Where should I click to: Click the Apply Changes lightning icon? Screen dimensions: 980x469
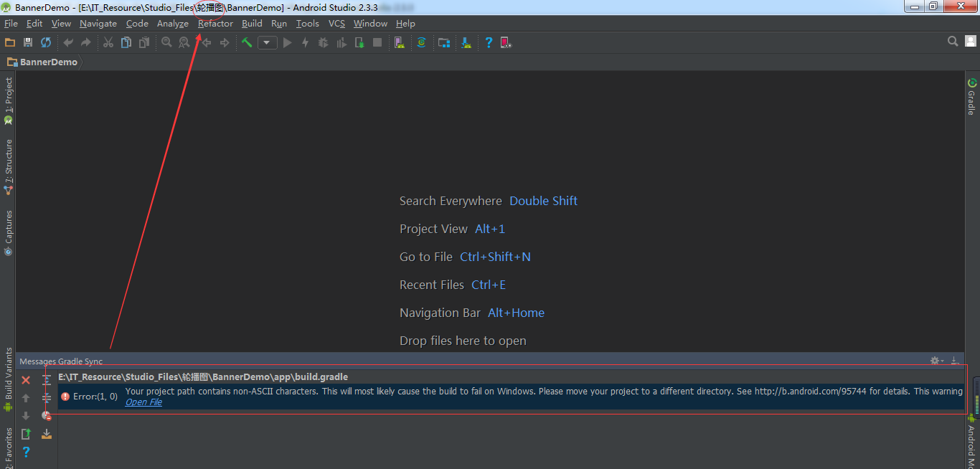click(306, 42)
